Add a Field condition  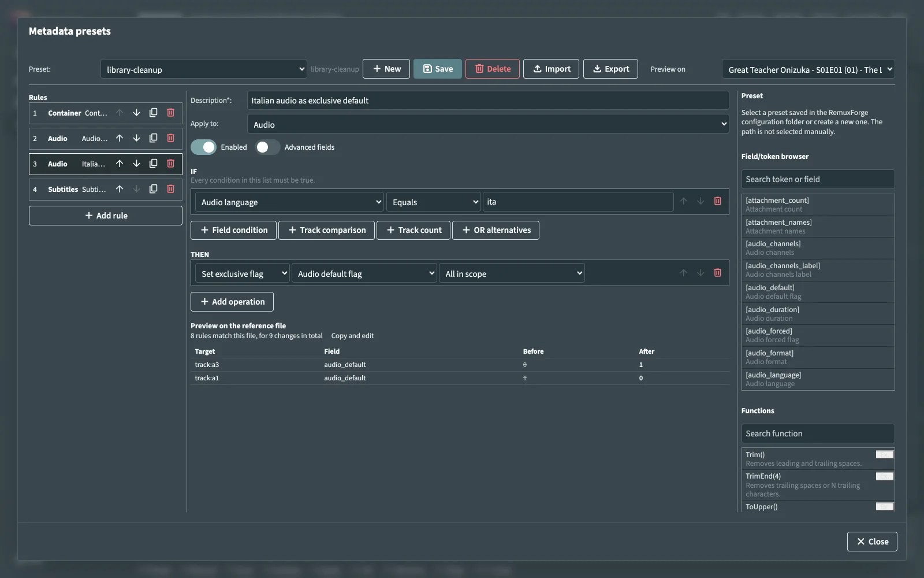233,230
